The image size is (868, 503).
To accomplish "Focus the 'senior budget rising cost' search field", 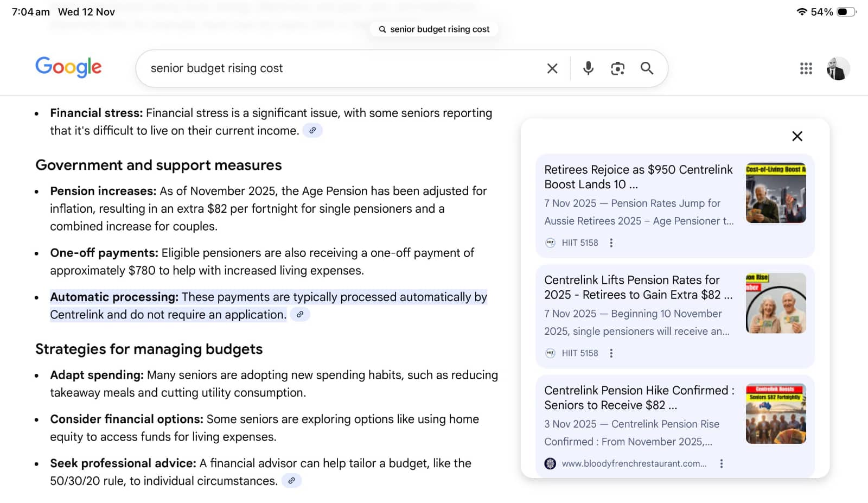I will (342, 68).
